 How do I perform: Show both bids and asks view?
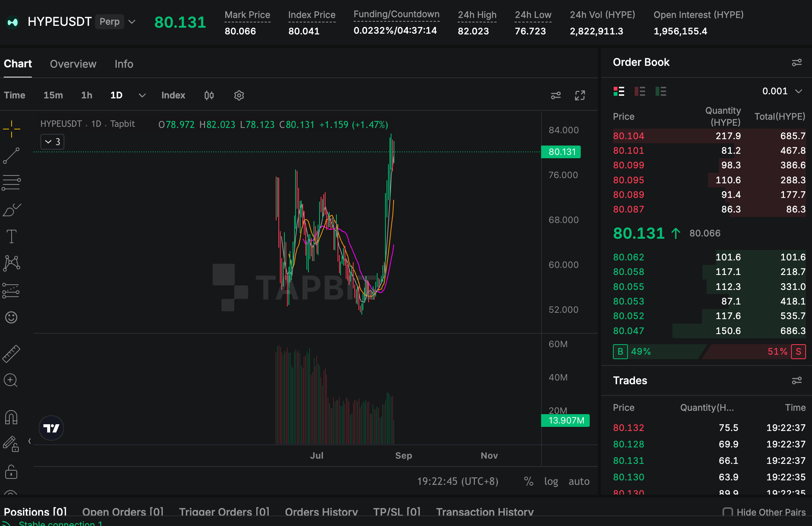click(x=619, y=91)
